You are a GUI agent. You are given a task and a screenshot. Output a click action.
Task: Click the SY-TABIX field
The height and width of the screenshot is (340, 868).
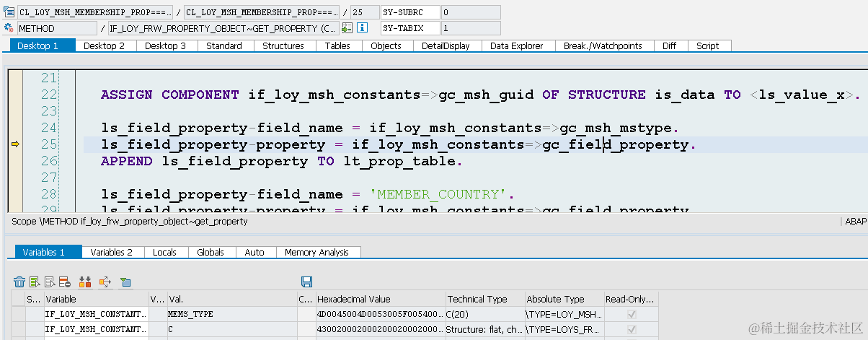pos(410,28)
